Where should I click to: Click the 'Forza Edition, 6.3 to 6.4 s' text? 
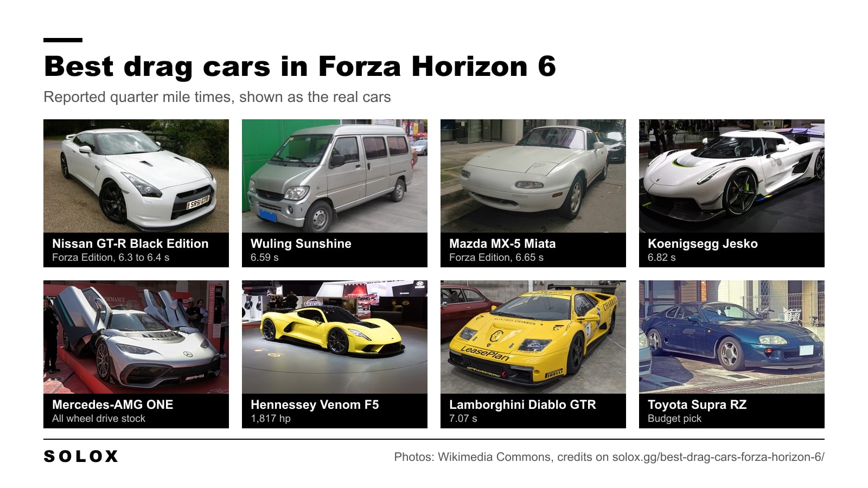coord(111,258)
